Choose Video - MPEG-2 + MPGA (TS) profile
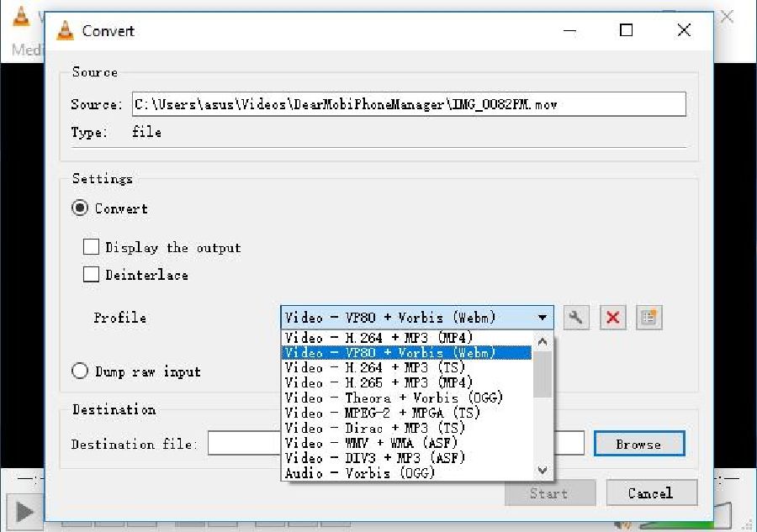The image size is (757, 532). pyautogui.click(x=406, y=413)
